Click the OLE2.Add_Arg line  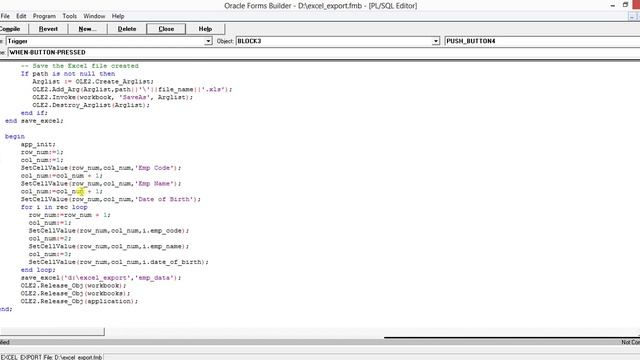pyautogui.click(x=132, y=89)
